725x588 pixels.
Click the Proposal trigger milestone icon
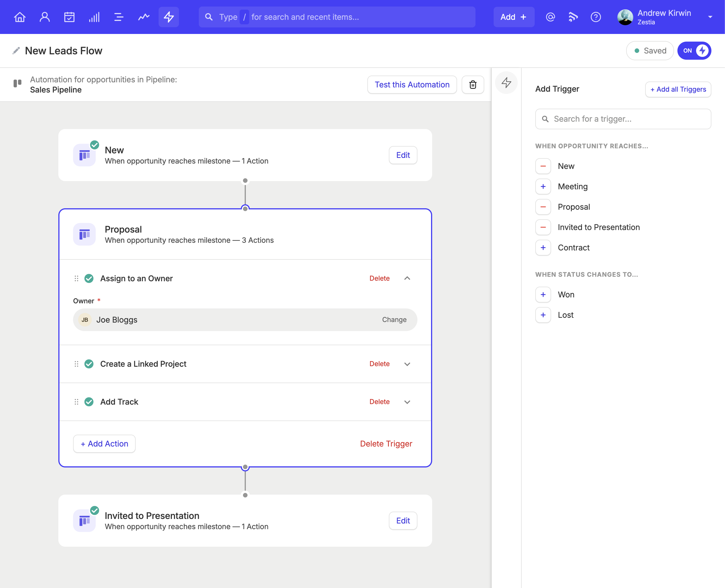[84, 234]
